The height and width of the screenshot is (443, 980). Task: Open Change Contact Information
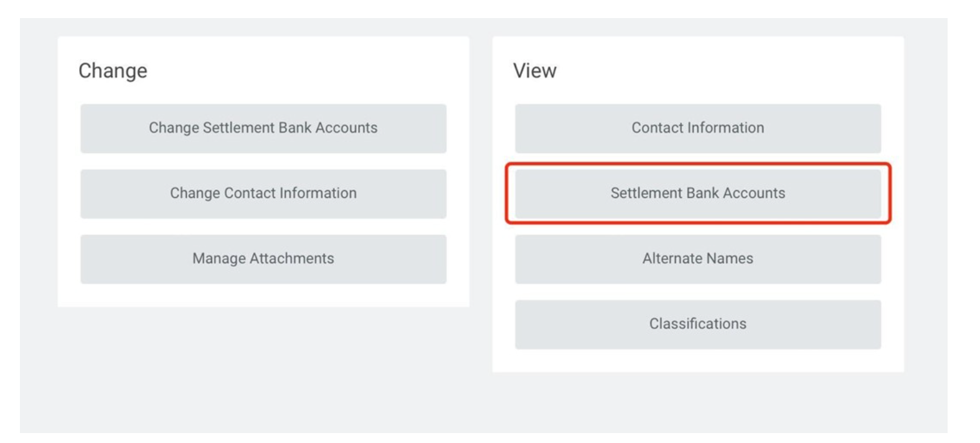(x=263, y=194)
